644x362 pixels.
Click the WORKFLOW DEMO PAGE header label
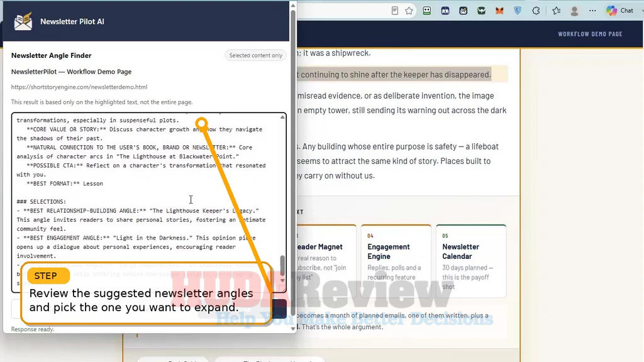[590, 34]
